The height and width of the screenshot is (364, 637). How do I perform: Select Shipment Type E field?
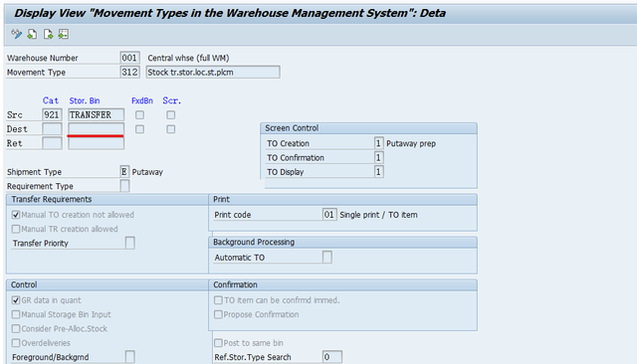(x=124, y=172)
